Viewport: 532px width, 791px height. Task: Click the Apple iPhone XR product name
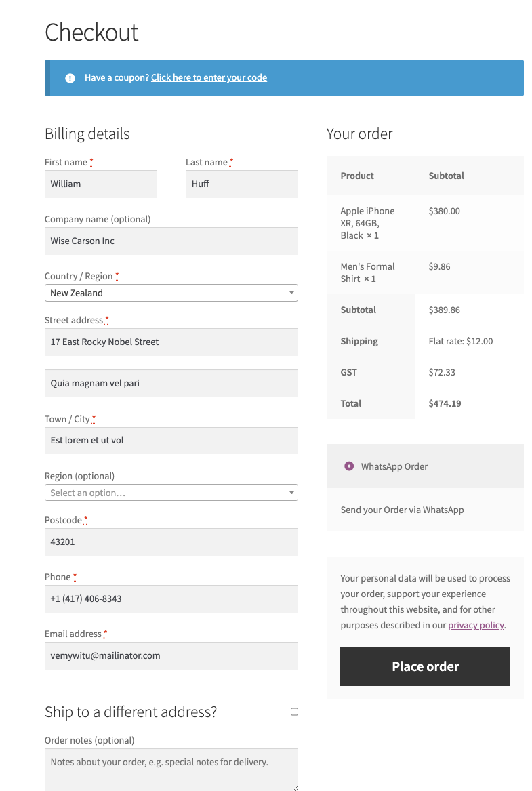pyautogui.click(x=367, y=224)
